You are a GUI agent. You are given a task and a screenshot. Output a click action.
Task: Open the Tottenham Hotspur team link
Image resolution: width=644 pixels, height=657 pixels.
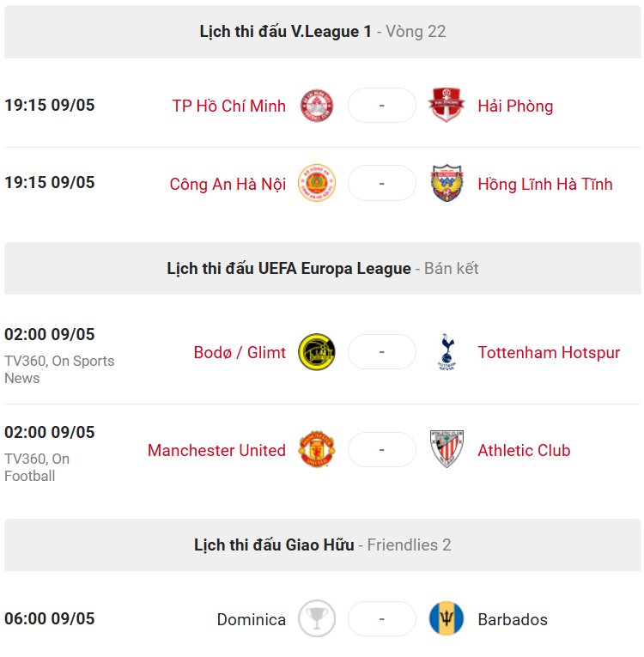549,353
